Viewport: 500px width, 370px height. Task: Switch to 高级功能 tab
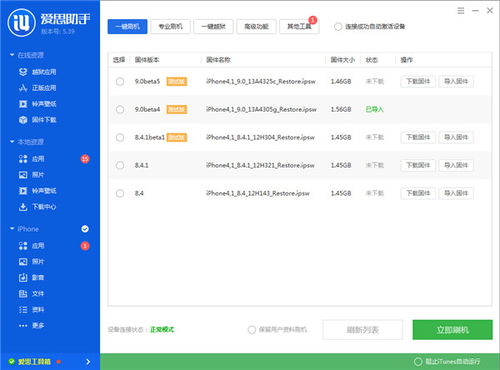[x=256, y=26]
